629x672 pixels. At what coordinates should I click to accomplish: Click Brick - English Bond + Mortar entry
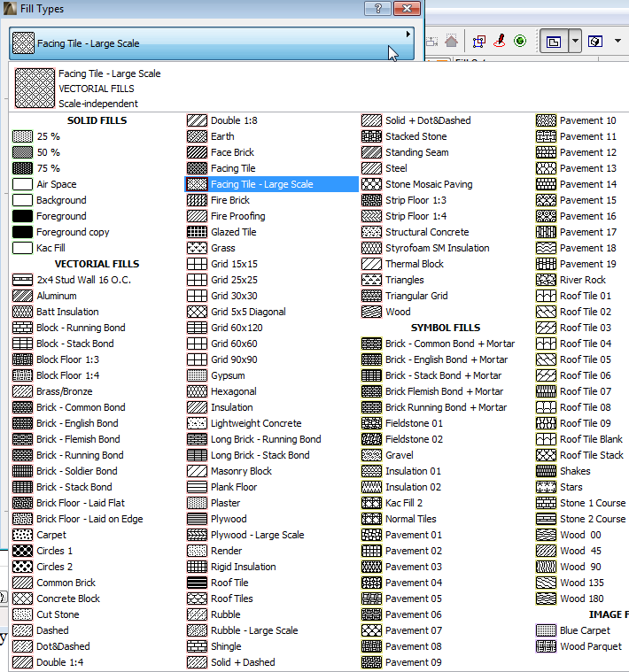[x=447, y=359]
